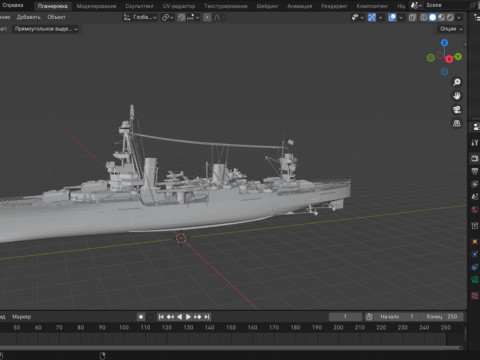This screenshot has width=480, height=360.
Task: Open the Прямоугольное выделение tool dropdown
Action: pyautogui.click(x=46, y=29)
